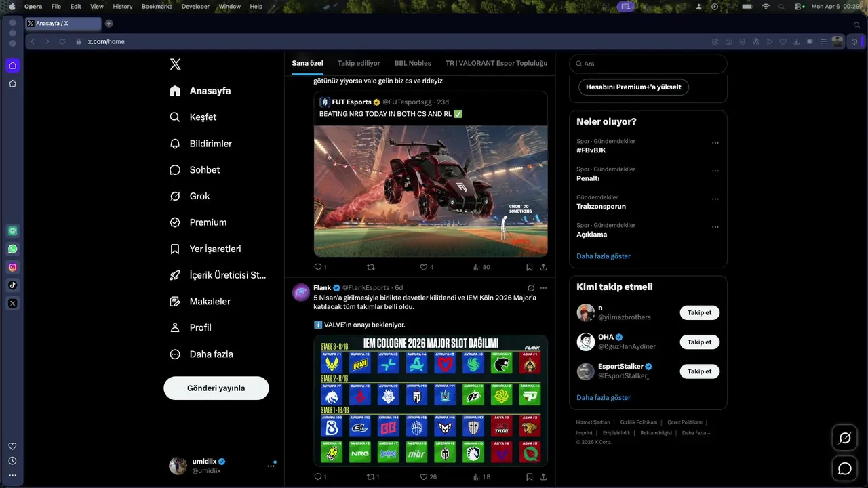Open Makaleler articles page
The width and height of the screenshot is (868, 488).
tap(200, 302)
